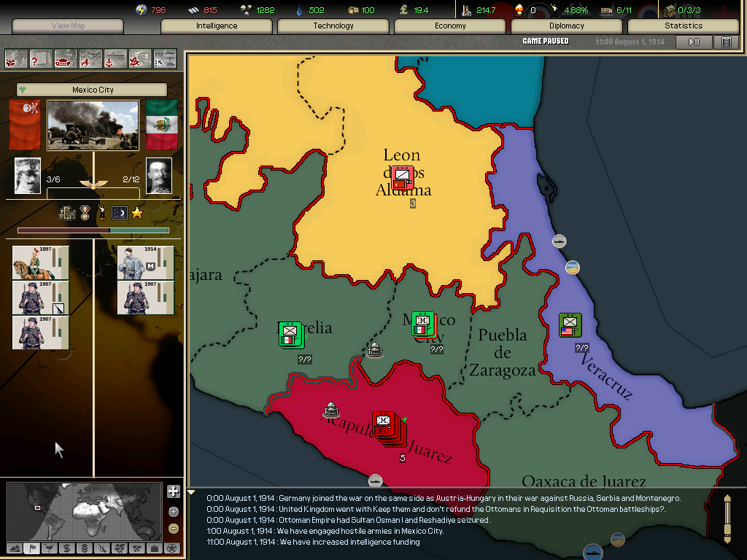The width and height of the screenshot is (747, 560).
Task: Click the View Map button
Action: 68,26
